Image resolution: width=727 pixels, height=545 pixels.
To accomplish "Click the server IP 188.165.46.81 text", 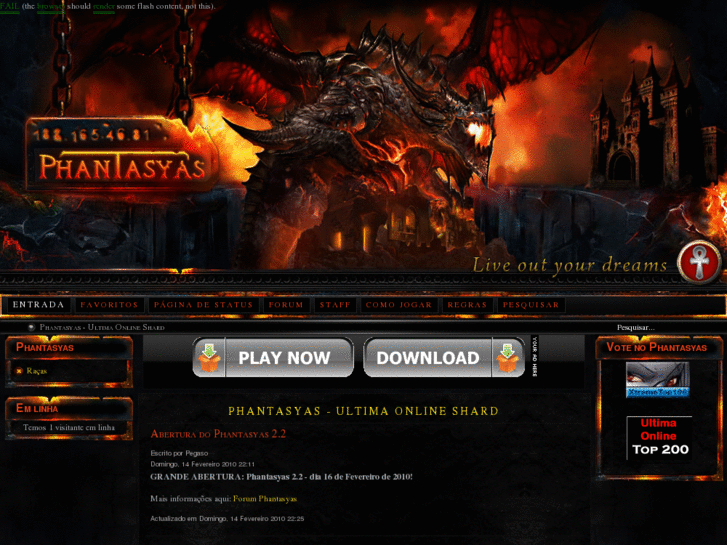I will tap(92, 135).
